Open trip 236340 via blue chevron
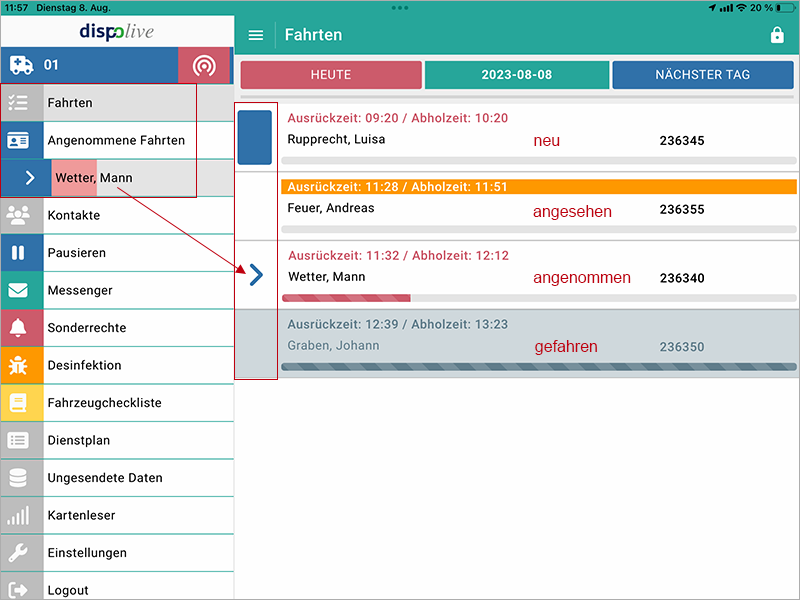The width and height of the screenshot is (800, 600). 256,276
